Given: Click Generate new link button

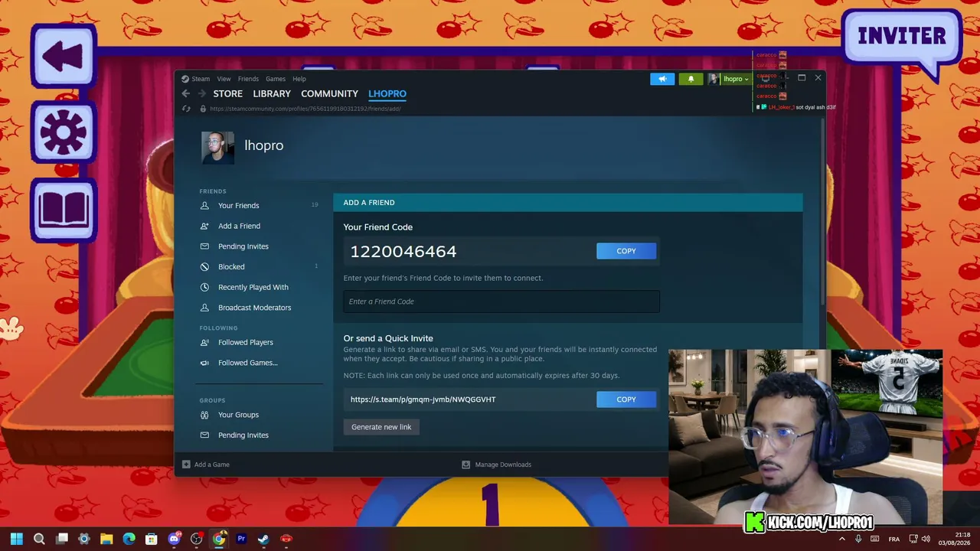Looking at the screenshot, I should (381, 427).
